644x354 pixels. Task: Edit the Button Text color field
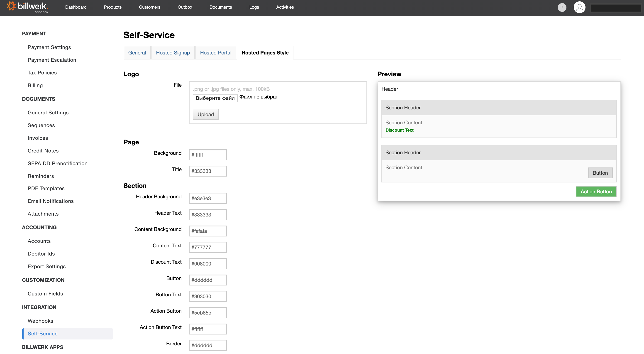coord(207,296)
